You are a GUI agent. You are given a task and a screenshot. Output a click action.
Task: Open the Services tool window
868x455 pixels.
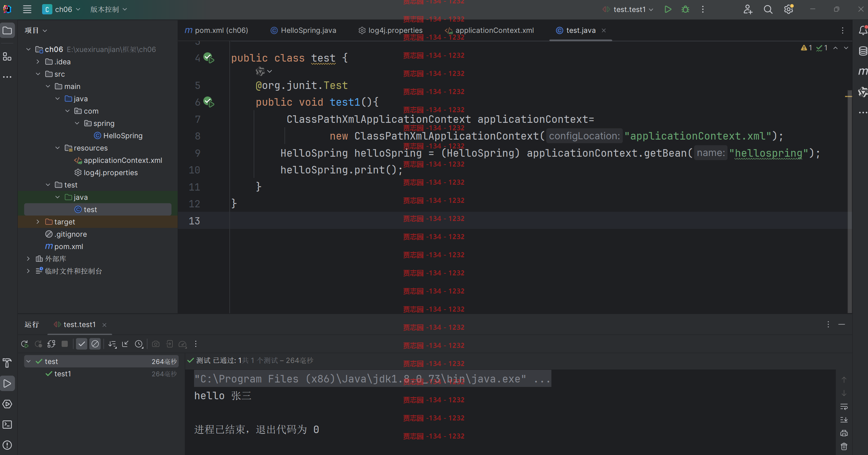click(7, 404)
